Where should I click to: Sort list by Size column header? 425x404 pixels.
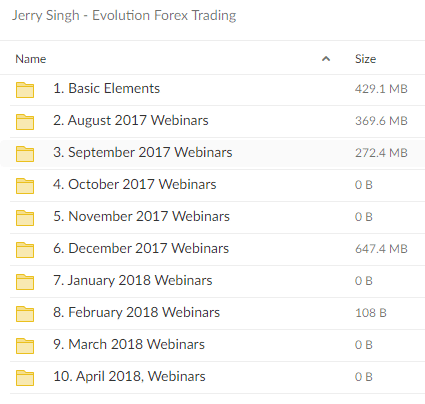tap(365, 59)
